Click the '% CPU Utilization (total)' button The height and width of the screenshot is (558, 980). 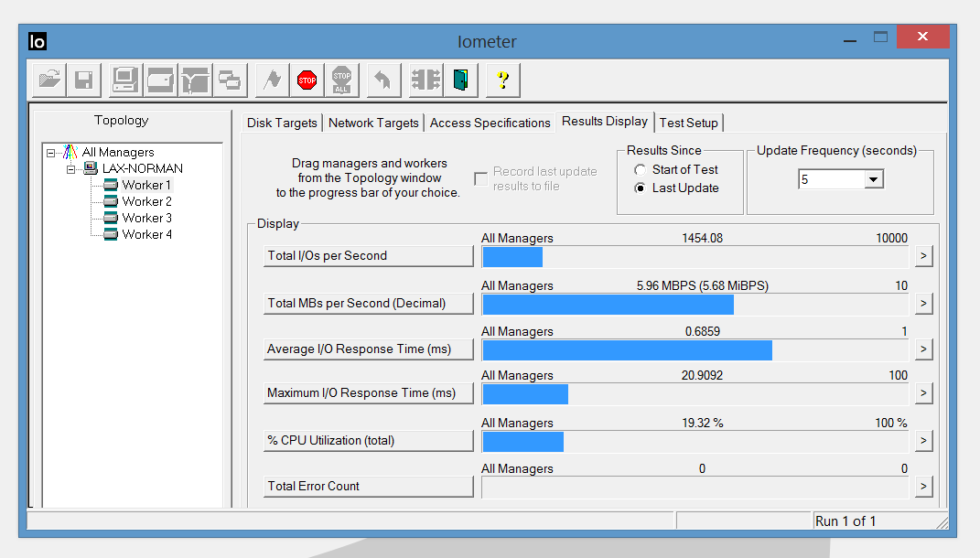[368, 441]
